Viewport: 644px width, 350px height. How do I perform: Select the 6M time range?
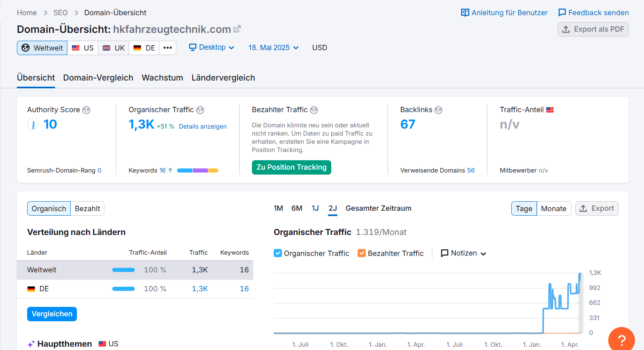tap(297, 208)
